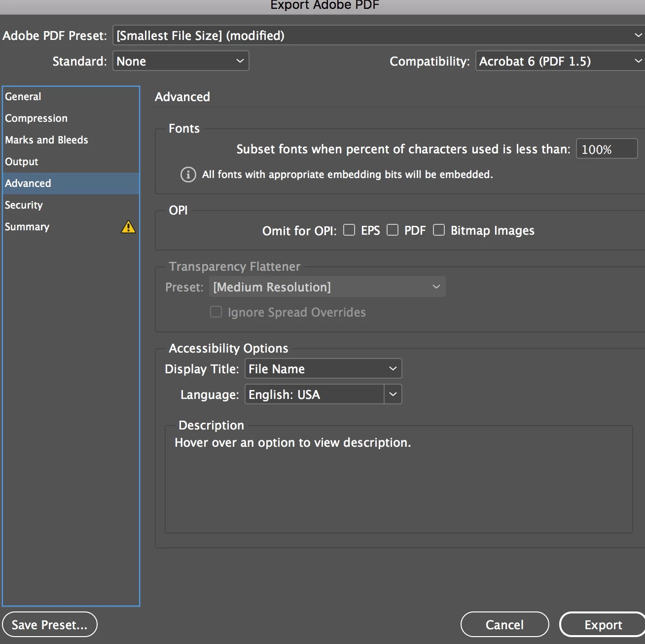The width and height of the screenshot is (645, 644).
Task: Click the Save Preset... button
Action: coord(50,625)
